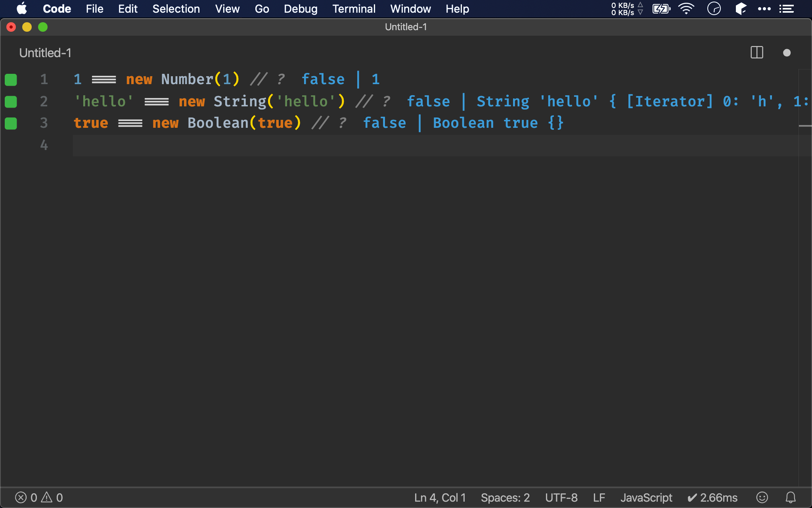Change the JavaScript language mode
The image size is (812, 508).
point(646,497)
